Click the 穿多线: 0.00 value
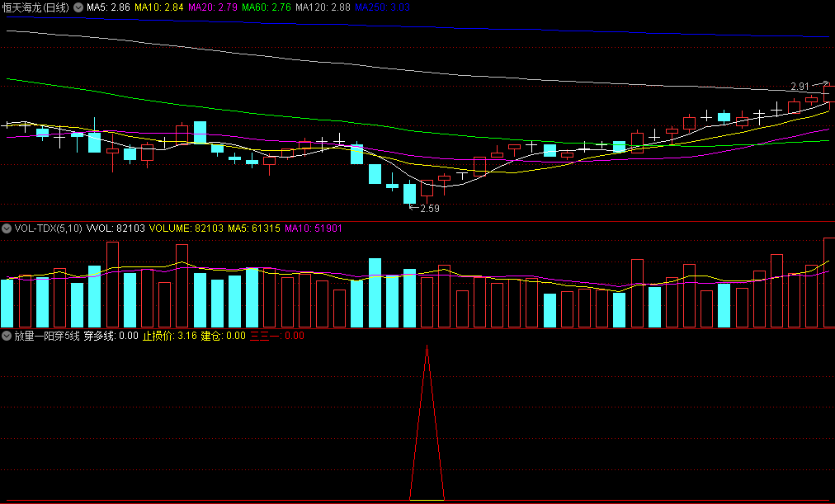Viewport: 835px width, 504px height. [111, 336]
